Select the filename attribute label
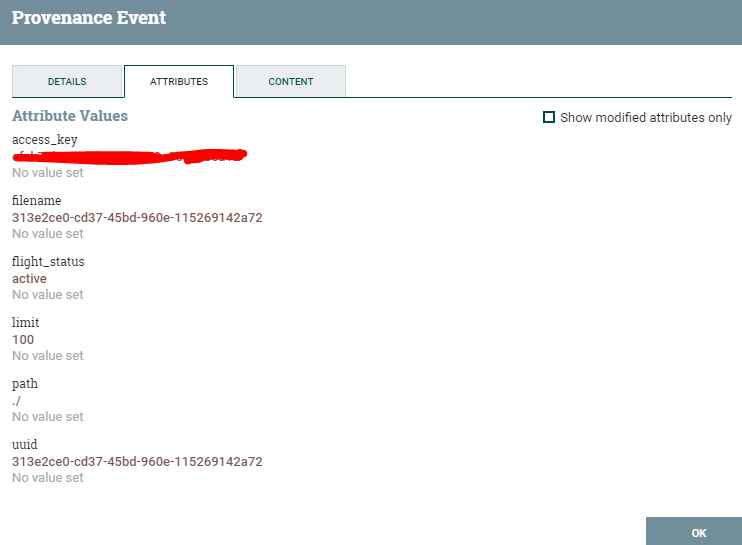Viewport: 742px width, 545px height. pos(36,201)
